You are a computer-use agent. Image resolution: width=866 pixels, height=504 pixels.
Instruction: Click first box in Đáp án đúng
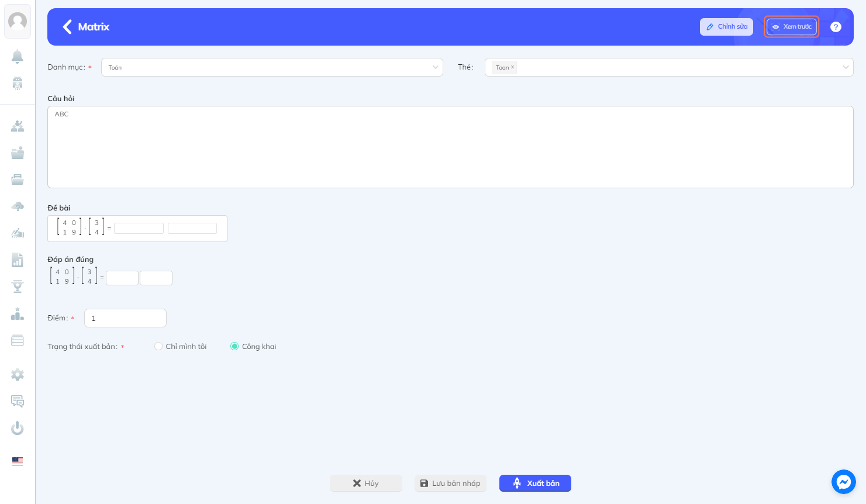point(122,278)
